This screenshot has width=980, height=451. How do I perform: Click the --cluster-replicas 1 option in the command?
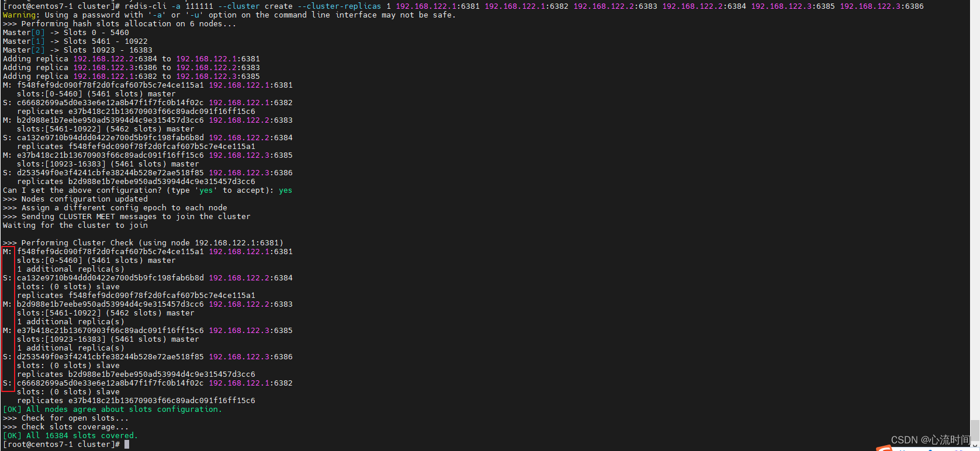(344, 6)
